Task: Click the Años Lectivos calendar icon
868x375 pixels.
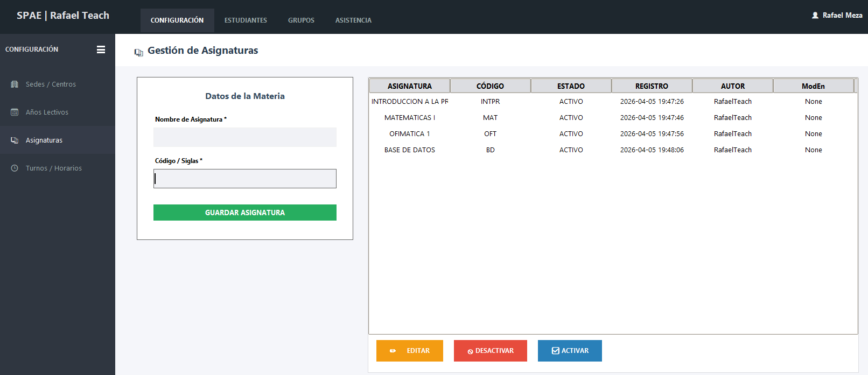Action: 15,112
